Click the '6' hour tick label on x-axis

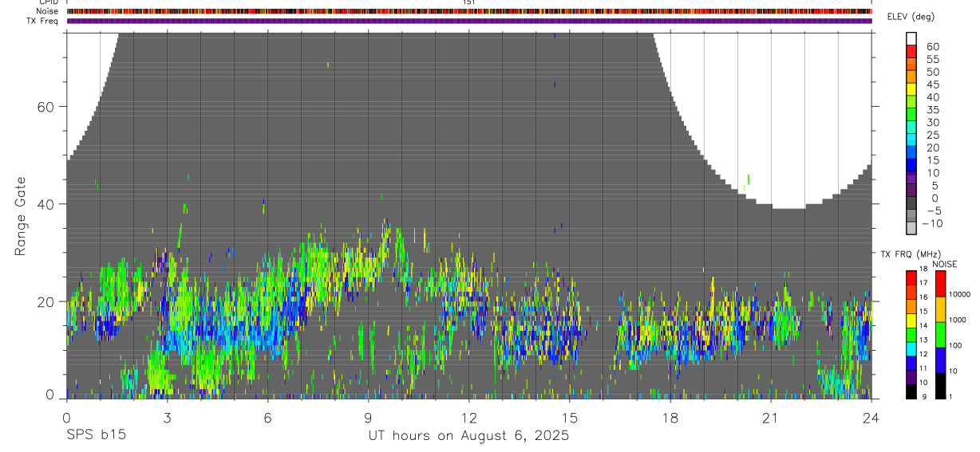267,418
